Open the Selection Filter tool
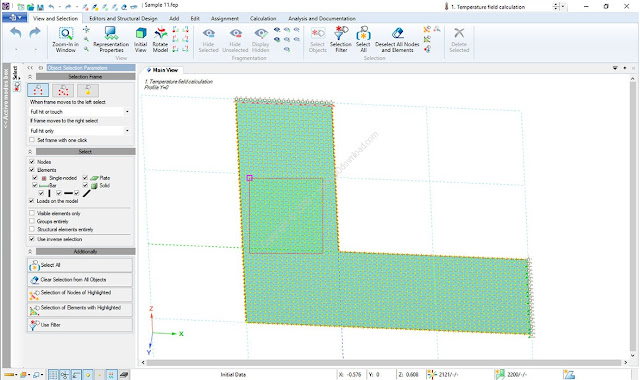 [x=341, y=39]
